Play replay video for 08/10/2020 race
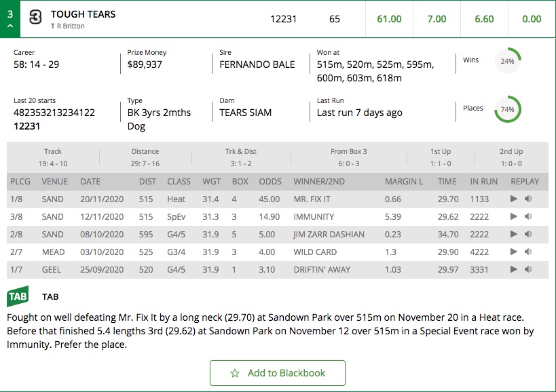The width and height of the screenshot is (556, 392). (513, 234)
